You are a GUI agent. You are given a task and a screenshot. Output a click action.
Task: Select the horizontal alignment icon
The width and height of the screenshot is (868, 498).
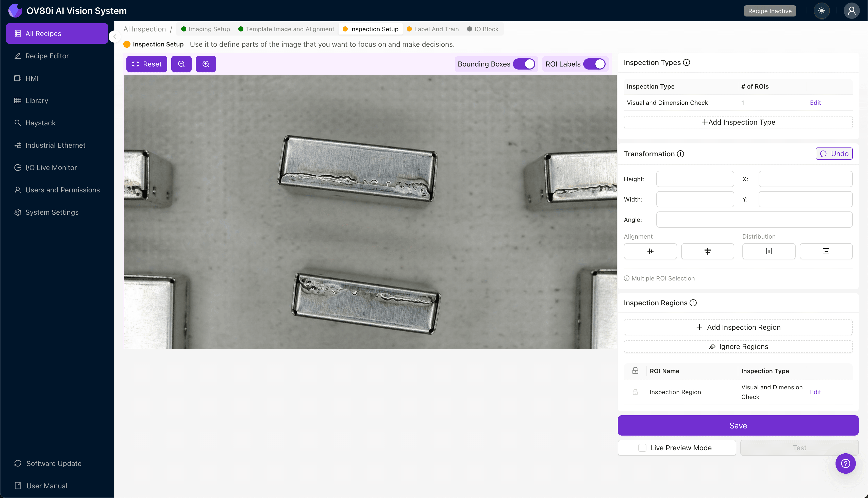click(650, 251)
